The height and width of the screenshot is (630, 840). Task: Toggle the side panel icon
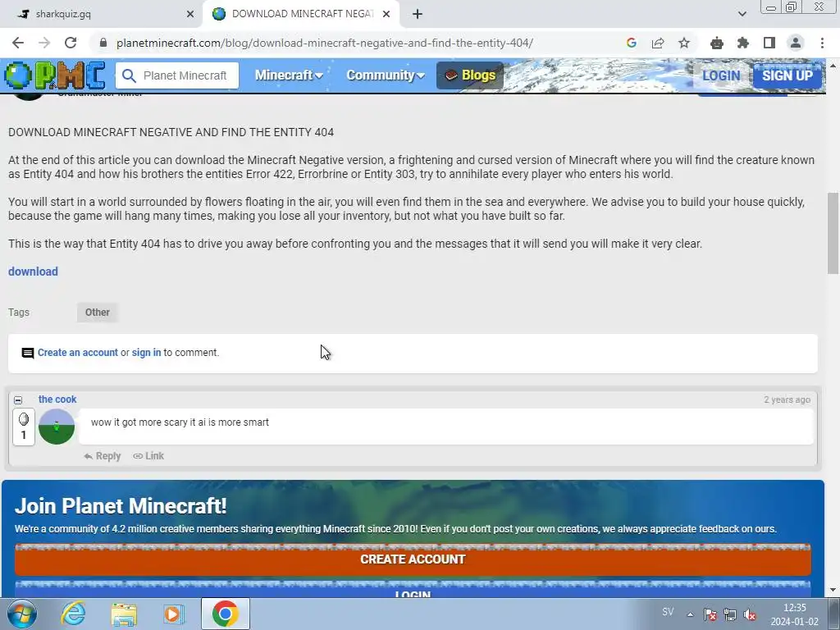pyautogui.click(x=769, y=43)
